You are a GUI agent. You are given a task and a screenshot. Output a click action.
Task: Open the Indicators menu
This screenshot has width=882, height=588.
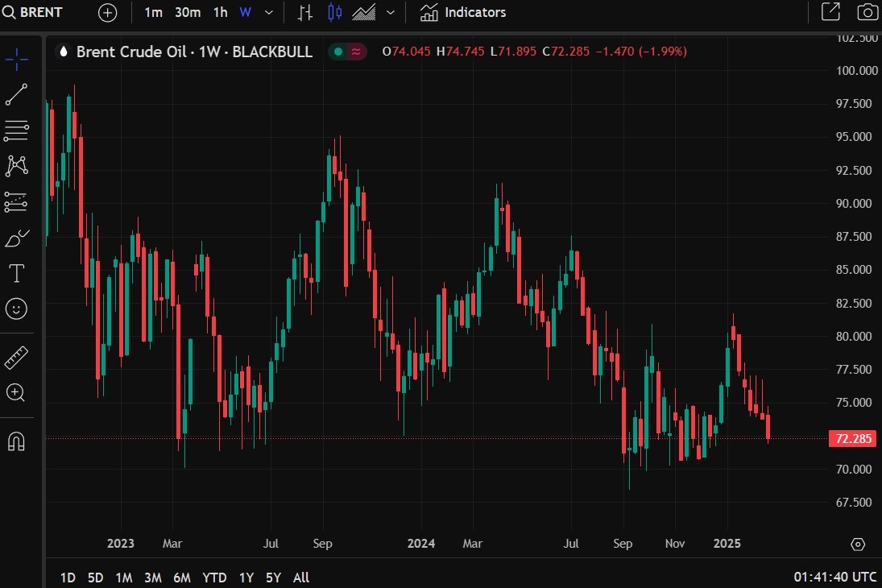[x=463, y=12]
